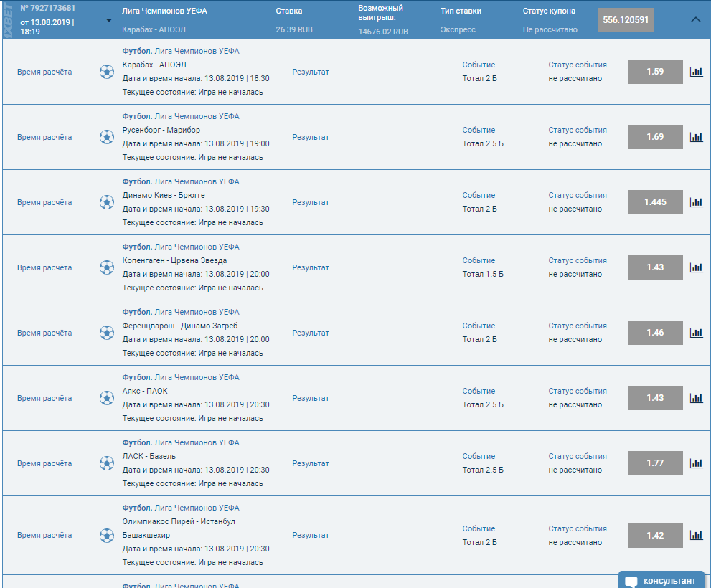The height and width of the screenshot is (588, 711).
Task: Click statistics icon for Ференцварош - Динамо Загреб
Action: (x=696, y=333)
